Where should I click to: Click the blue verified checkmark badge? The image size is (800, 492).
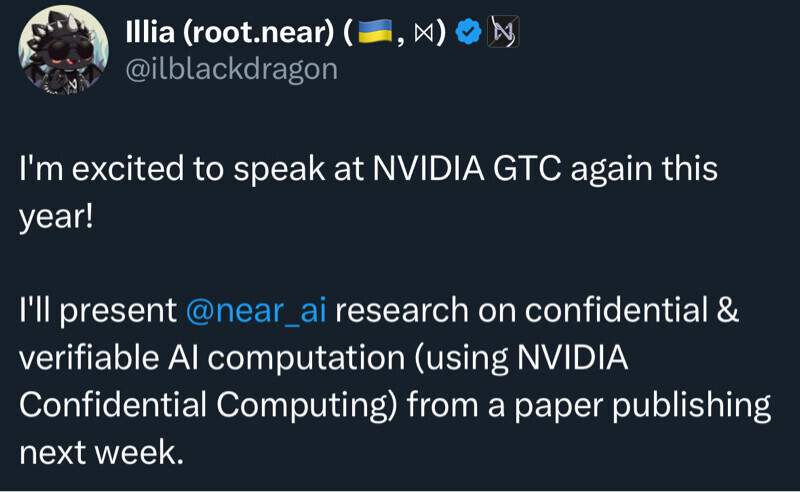pyautogui.click(x=467, y=34)
